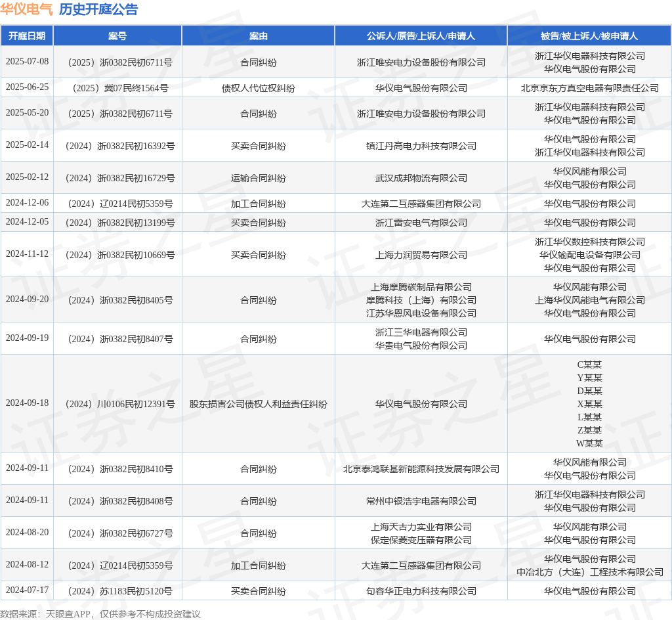Click plaintiff 句容华正电力科技有限公司
Viewport: 672px width, 620px height.
tap(421, 592)
